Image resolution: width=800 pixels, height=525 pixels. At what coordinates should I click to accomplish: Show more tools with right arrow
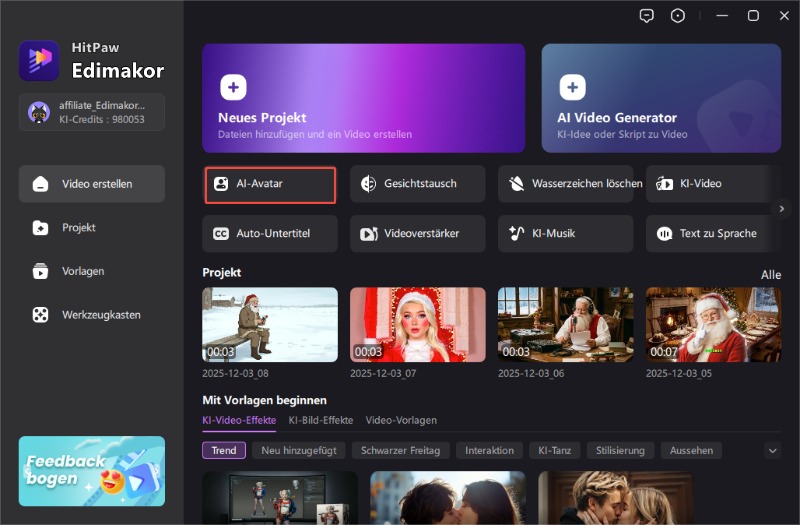pos(782,208)
